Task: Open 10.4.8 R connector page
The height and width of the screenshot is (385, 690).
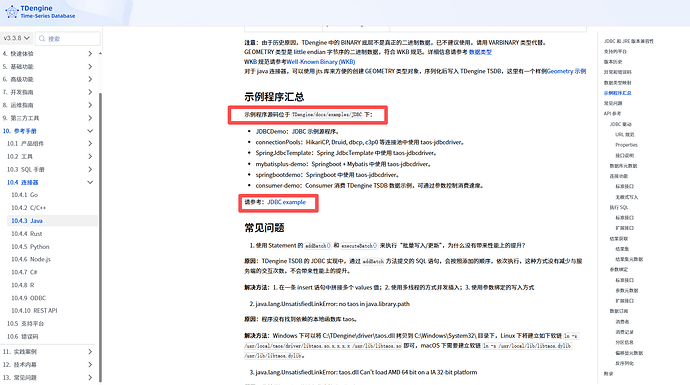Action: coord(23,285)
